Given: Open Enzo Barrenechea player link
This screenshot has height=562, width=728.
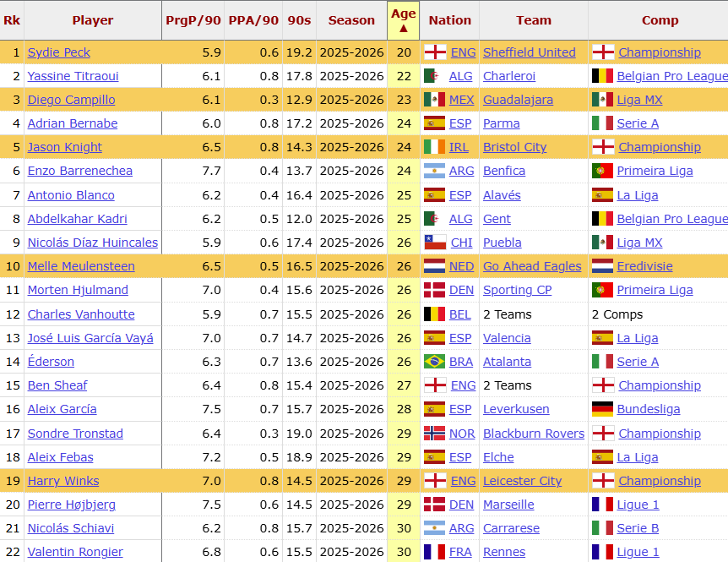Looking at the screenshot, I should tap(80, 171).
